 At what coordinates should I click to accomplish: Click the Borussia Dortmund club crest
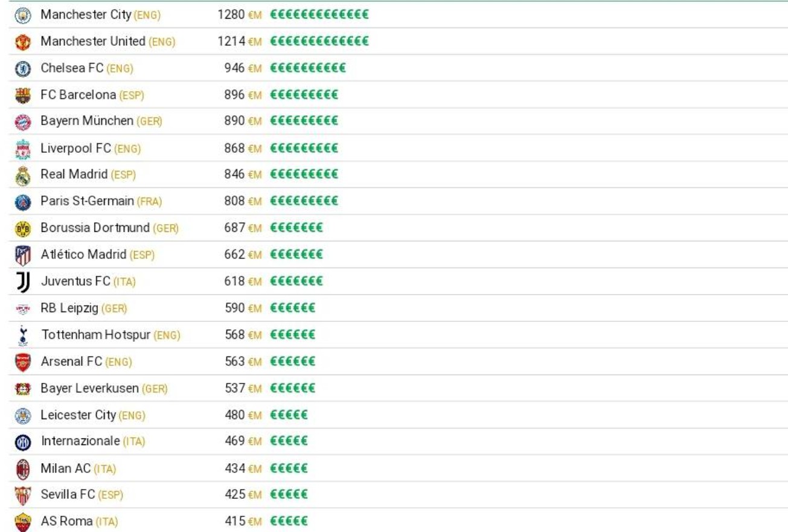pos(22,229)
